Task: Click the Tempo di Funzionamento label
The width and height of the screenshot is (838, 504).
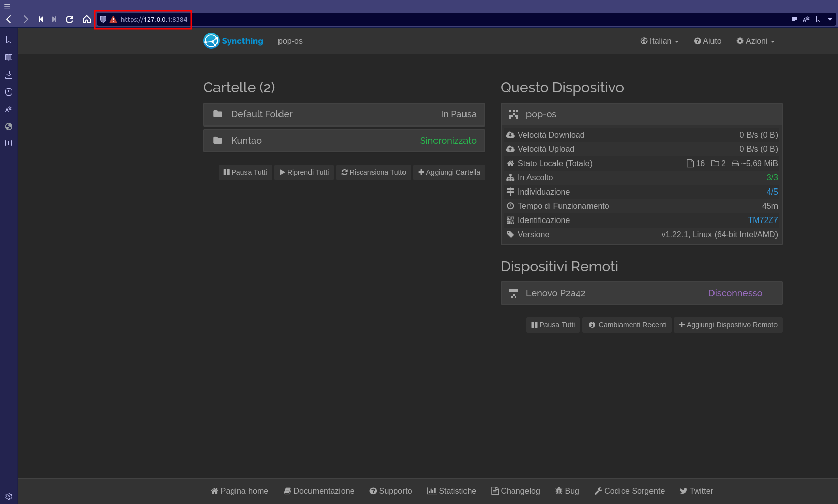Action: point(563,206)
